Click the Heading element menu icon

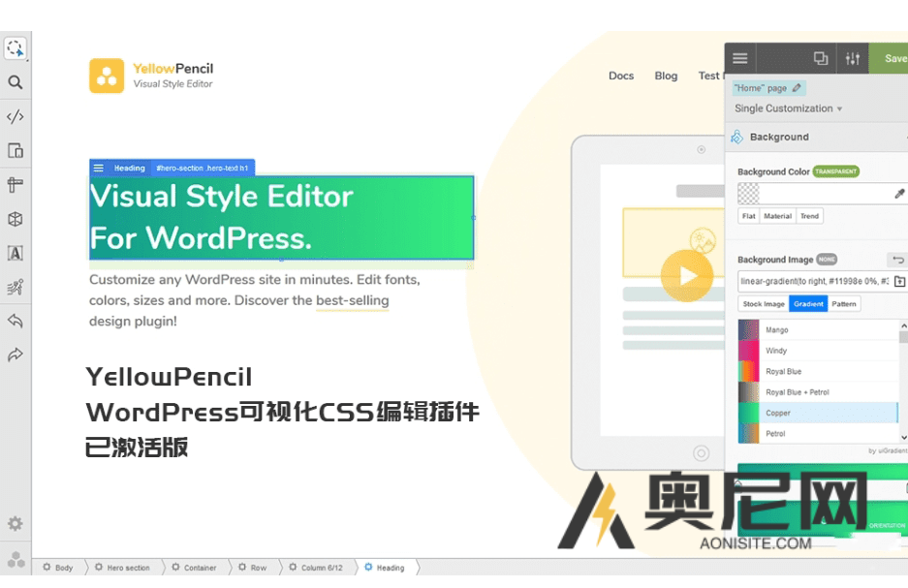pyautogui.click(x=99, y=168)
